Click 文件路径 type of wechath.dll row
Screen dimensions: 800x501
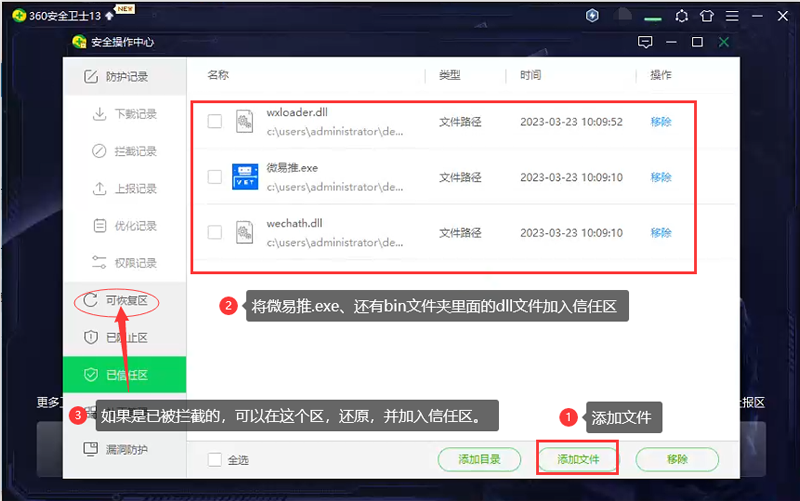click(x=460, y=233)
